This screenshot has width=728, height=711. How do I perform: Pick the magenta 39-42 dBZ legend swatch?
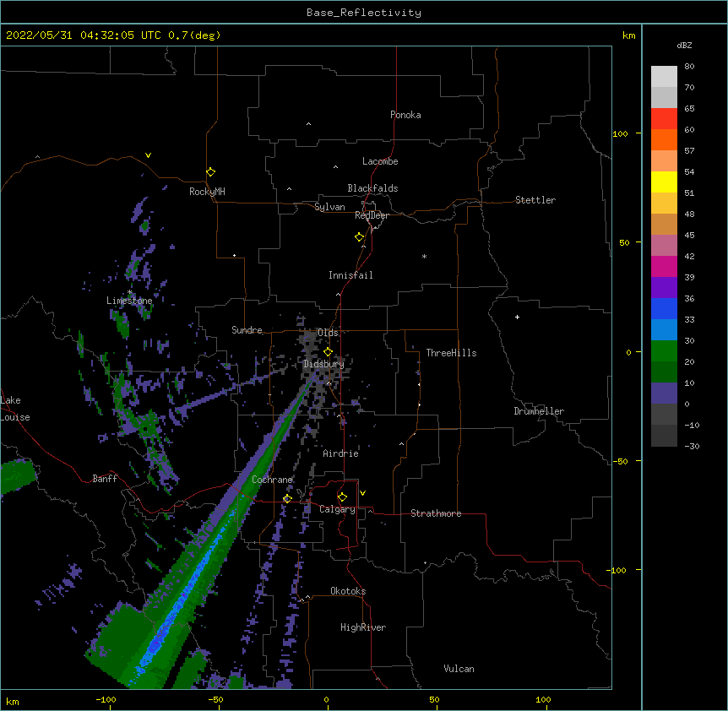click(664, 266)
